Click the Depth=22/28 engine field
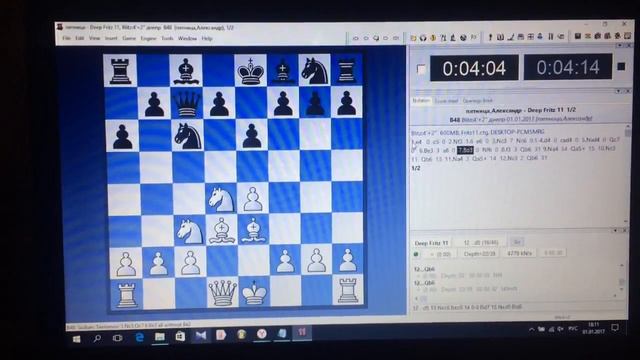Image resolution: width=640 pixels, height=360 pixels. tap(479, 253)
